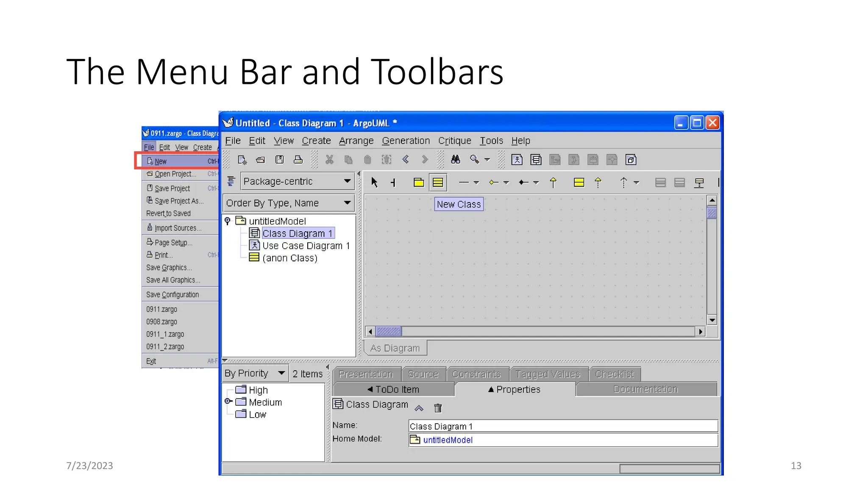This screenshot has height=488, width=868.
Task: Open the Order By Type, Name dropdown
Action: (289, 203)
